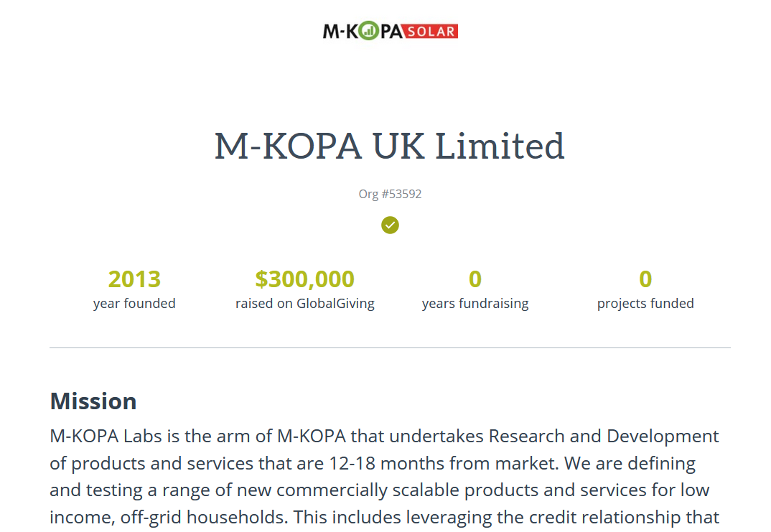771x532 pixels.
Task: Click the red SOLAR badge in the logo
Action: click(x=431, y=32)
